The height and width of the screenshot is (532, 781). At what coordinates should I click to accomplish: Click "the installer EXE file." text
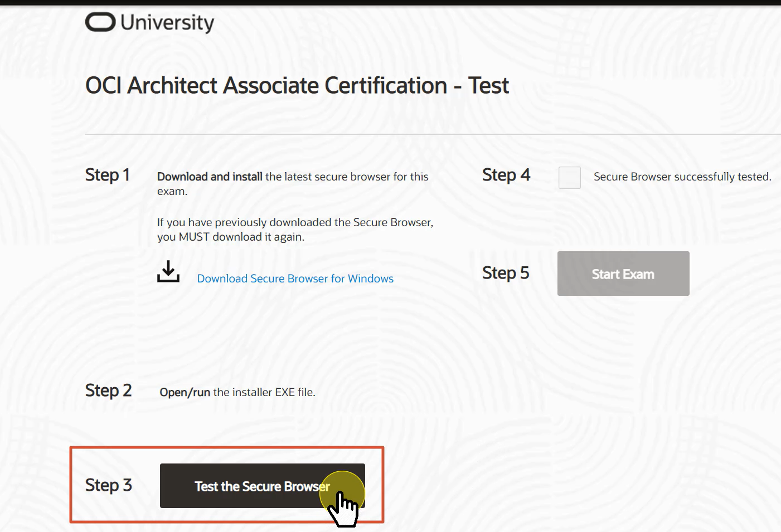(x=264, y=392)
